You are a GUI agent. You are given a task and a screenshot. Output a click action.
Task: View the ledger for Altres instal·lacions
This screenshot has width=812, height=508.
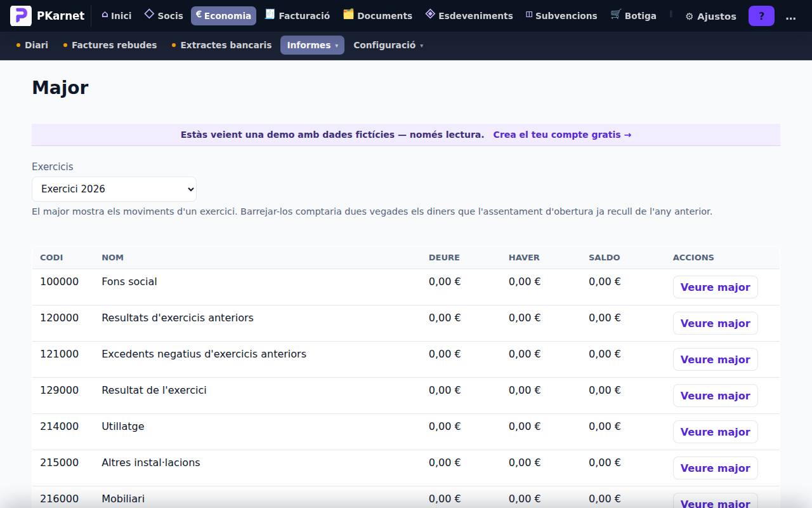[715, 468]
